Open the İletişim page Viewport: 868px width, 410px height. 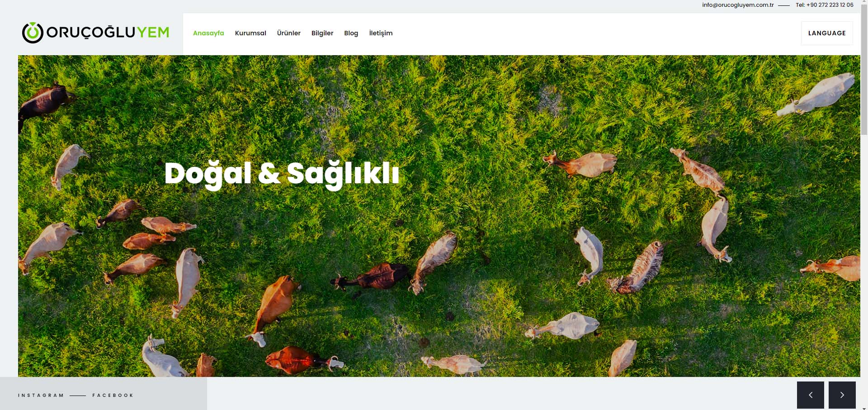(381, 33)
